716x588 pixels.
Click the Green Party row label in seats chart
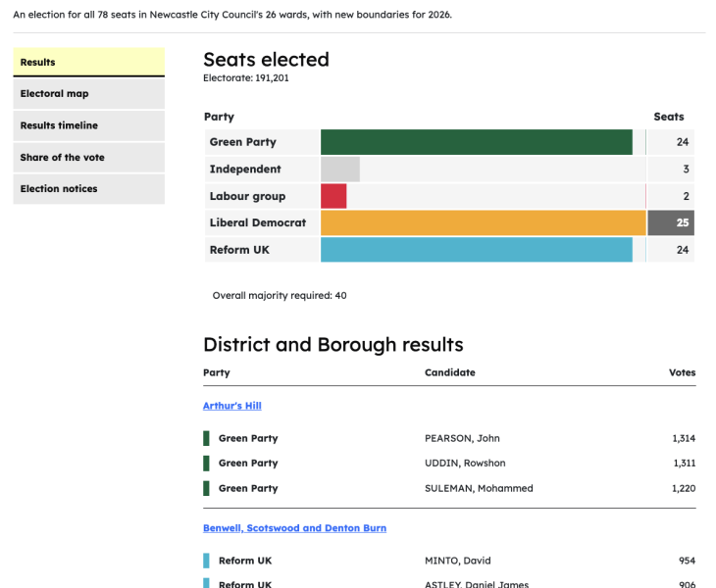(243, 142)
